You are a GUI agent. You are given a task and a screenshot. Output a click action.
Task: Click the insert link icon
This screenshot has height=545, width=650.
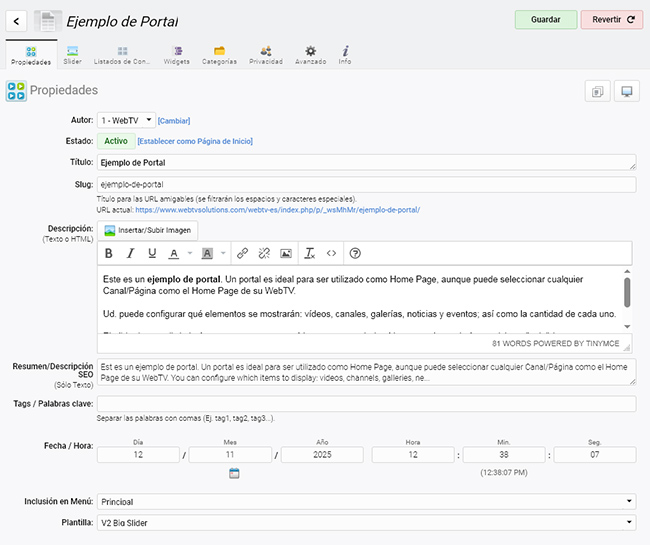coord(243,253)
